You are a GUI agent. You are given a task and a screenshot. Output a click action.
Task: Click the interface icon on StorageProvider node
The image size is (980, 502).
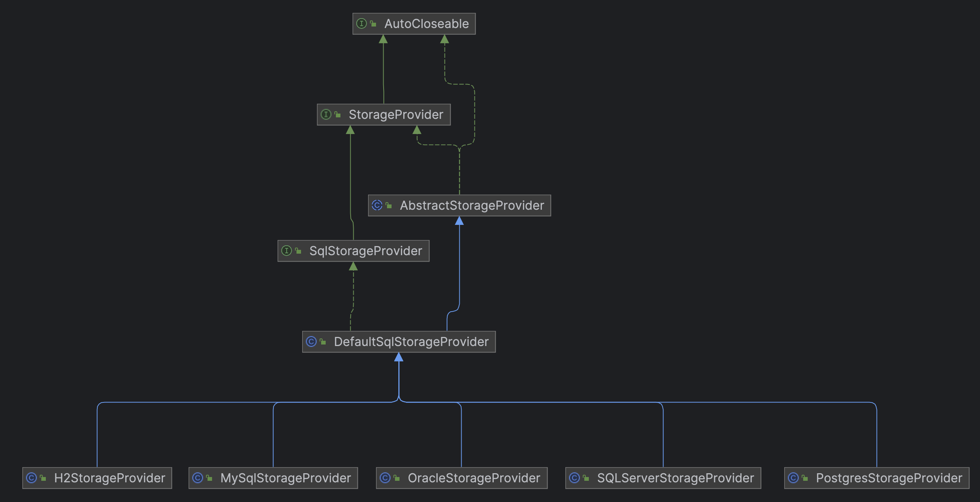(x=326, y=114)
